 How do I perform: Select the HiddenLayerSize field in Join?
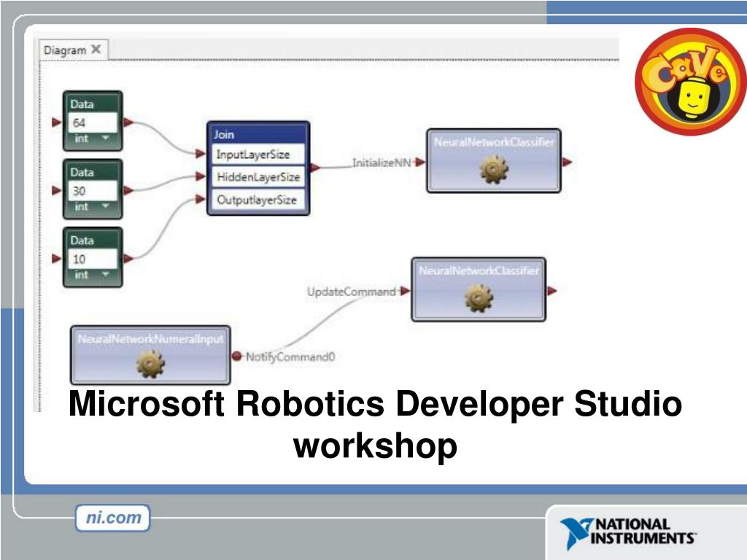(x=258, y=177)
